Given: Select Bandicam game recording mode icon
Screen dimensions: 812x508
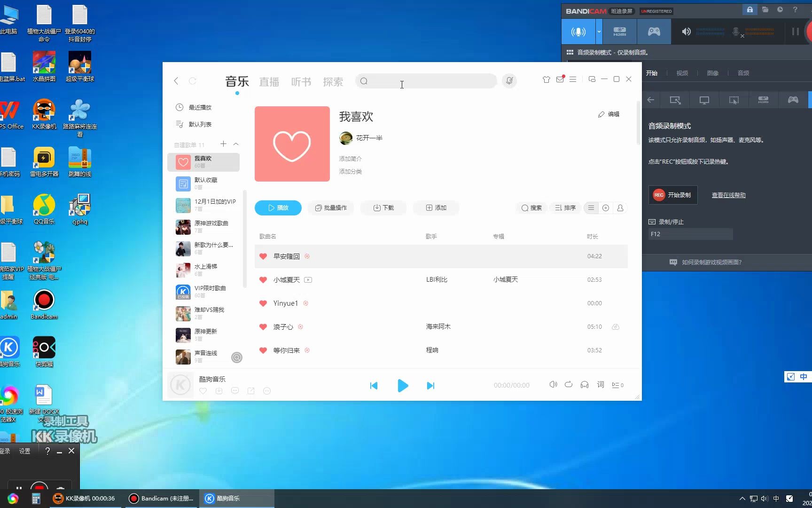Looking at the screenshot, I should click(654, 32).
